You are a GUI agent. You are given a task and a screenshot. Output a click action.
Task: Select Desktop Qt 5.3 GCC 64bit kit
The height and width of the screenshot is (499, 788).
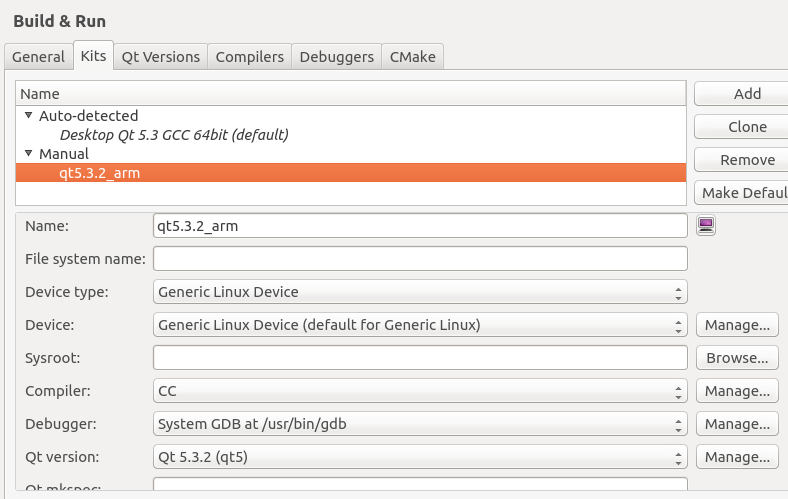click(x=174, y=135)
